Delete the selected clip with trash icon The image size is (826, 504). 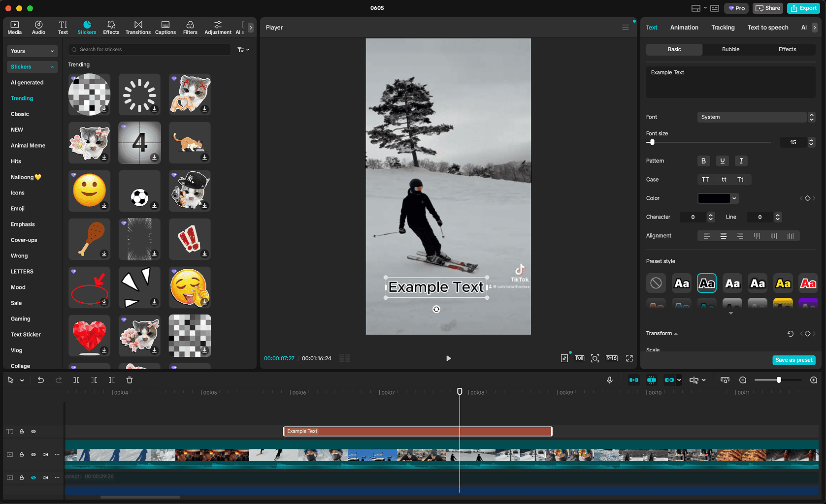coord(130,380)
